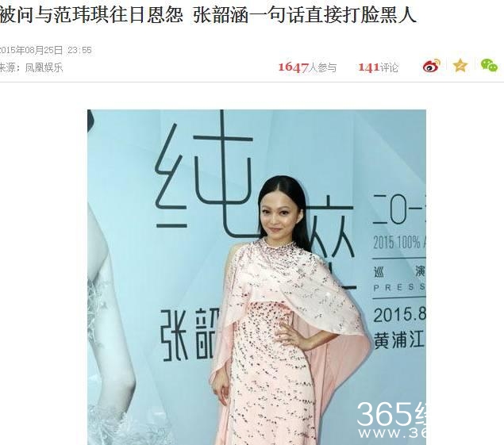Click the 凤凰娱乐 source label
Screen dimensions: 504x445
tap(44, 67)
